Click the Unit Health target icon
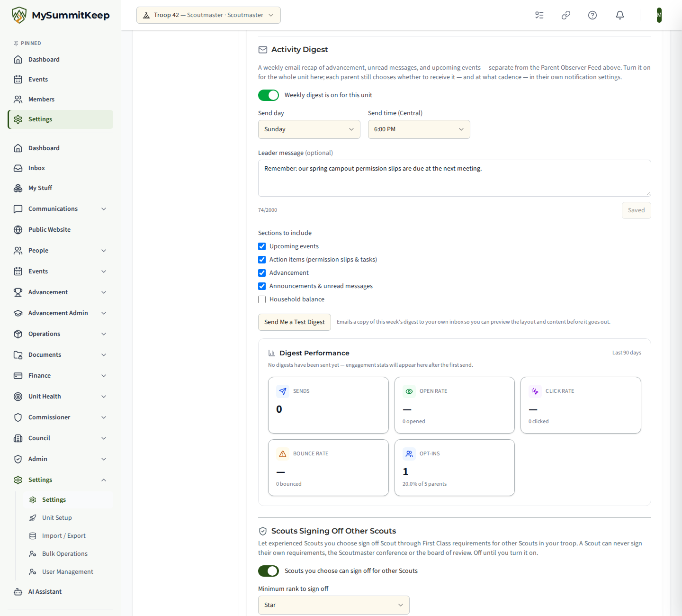 (18, 397)
